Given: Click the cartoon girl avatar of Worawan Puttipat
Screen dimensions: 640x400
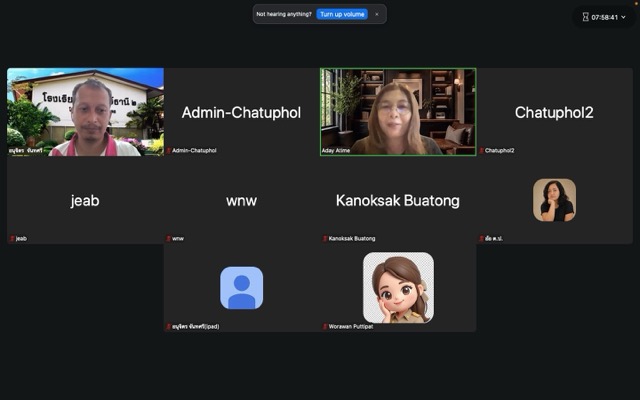Looking at the screenshot, I should (x=398, y=287).
